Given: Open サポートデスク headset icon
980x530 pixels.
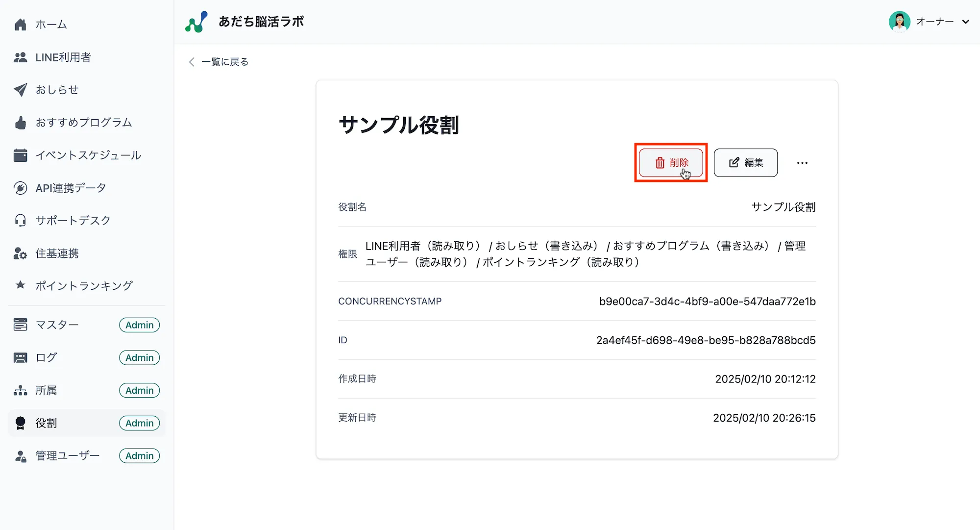Looking at the screenshot, I should click(x=20, y=221).
